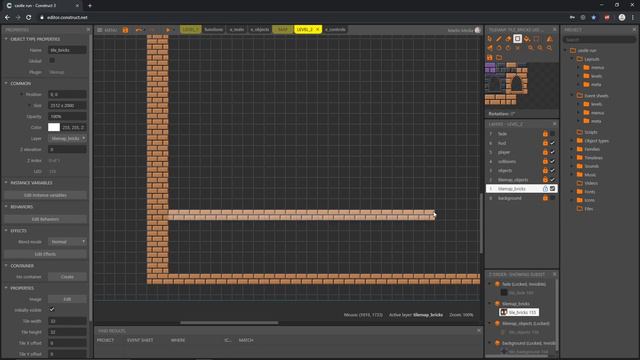Image resolution: width=640 pixels, height=360 pixels.
Task: Reload the browser page
Action: [x=29, y=18]
